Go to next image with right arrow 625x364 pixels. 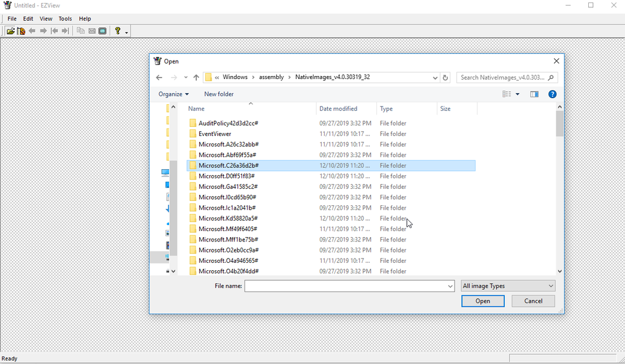pos(43,31)
